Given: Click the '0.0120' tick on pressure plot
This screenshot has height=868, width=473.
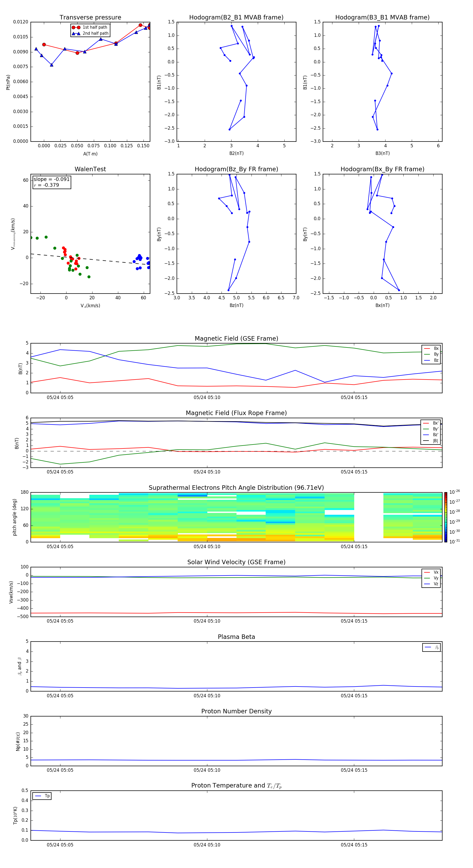Looking at the screenshot, I should 20,22.
